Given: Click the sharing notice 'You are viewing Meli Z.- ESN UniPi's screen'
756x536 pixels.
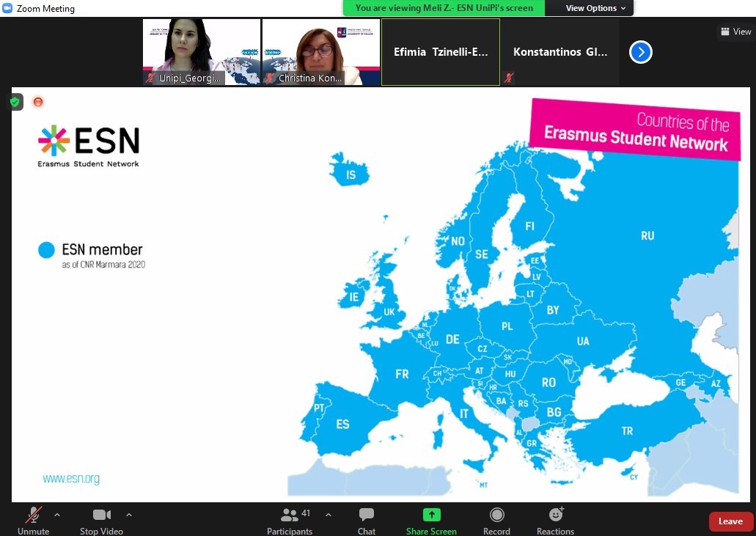Looking at the screenshot, I should (x=444, y=8).
